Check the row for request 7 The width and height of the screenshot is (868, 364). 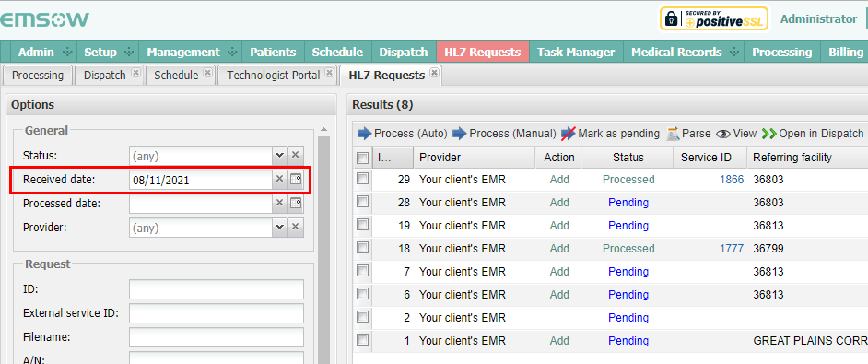tap(363, 271)
